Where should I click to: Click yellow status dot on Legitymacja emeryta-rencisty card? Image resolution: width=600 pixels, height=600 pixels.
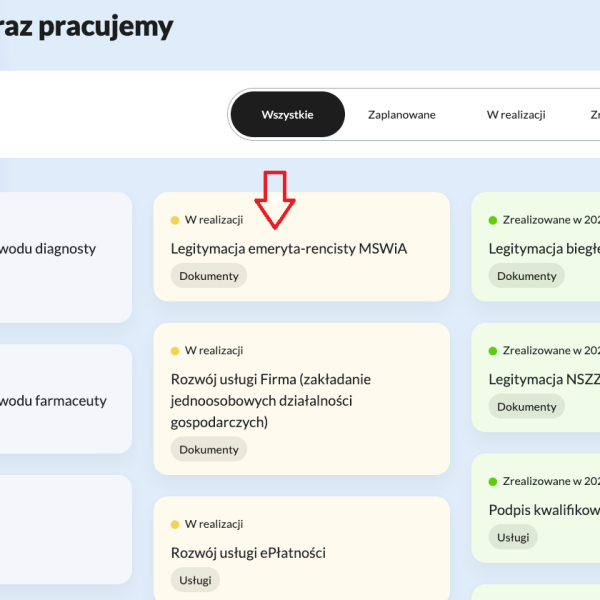point(175,220)
